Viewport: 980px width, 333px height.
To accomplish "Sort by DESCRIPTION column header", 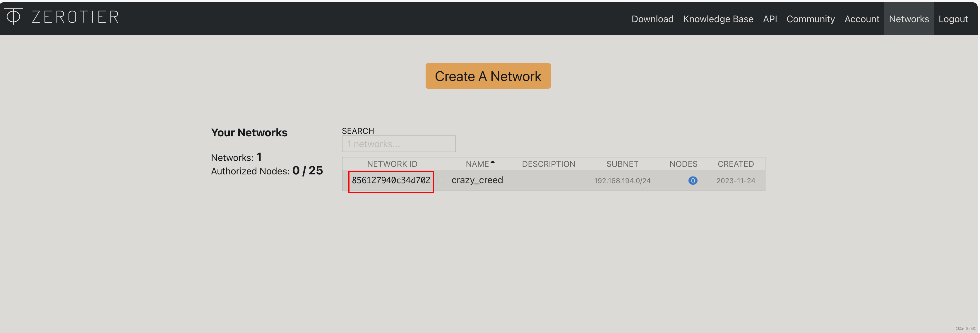I will click(x=548, y=164).
